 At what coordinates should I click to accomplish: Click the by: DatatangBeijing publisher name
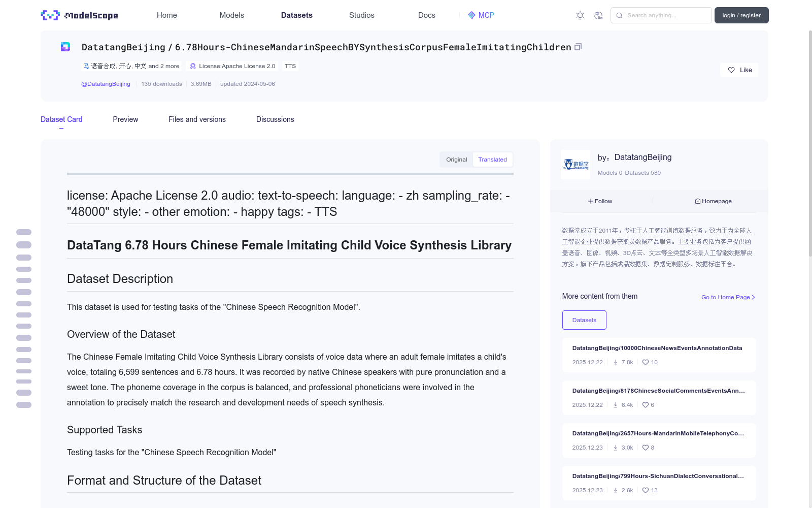tap(634, 157)
